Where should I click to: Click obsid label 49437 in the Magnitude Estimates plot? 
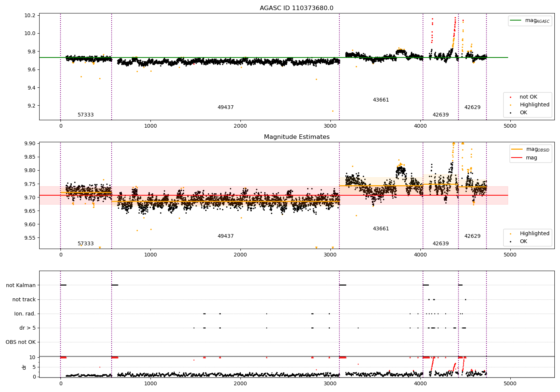[225, 236]
